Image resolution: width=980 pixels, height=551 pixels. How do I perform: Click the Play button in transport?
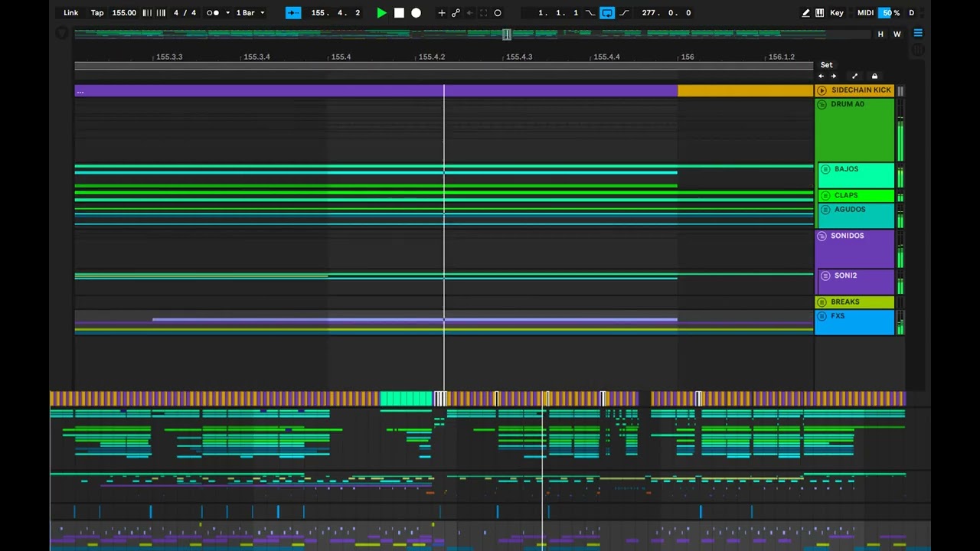pos(381,13)
